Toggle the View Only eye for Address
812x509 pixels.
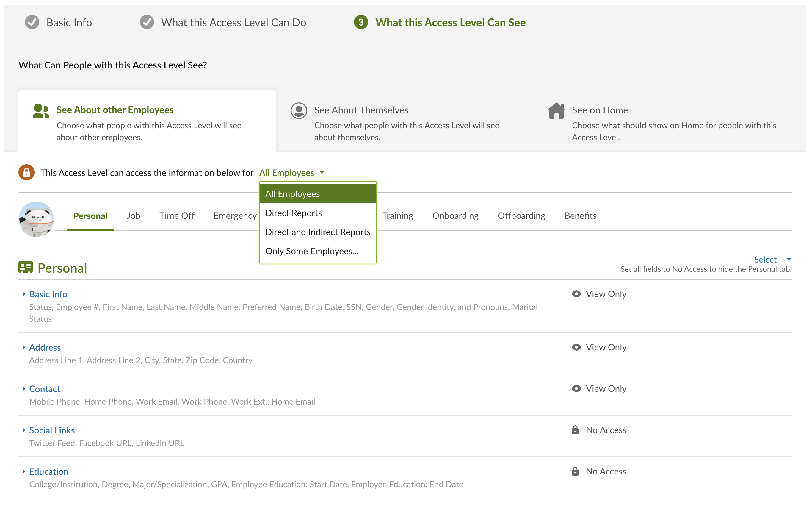click(x=576, y=347)
